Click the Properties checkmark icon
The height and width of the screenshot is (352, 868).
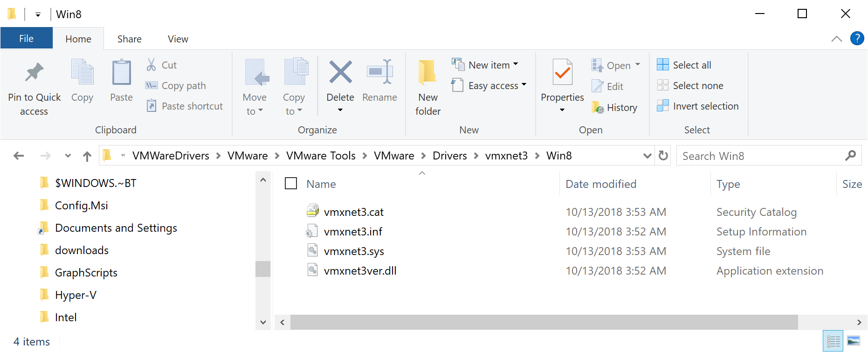(x=562, y=72)
